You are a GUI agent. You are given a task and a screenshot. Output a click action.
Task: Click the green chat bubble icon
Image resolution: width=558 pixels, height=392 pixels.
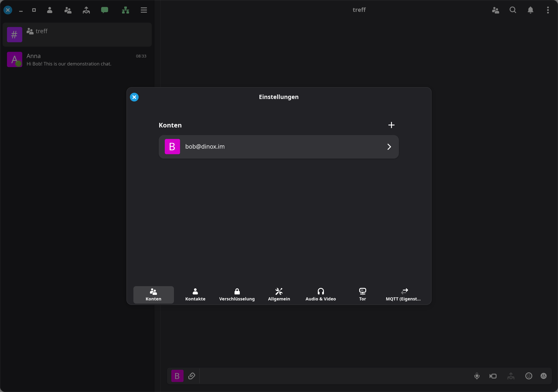(x=104, y=10)
